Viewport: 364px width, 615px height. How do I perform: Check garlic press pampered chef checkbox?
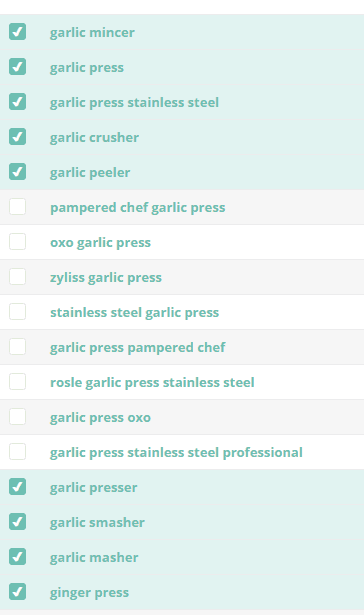tap(18, 347)
